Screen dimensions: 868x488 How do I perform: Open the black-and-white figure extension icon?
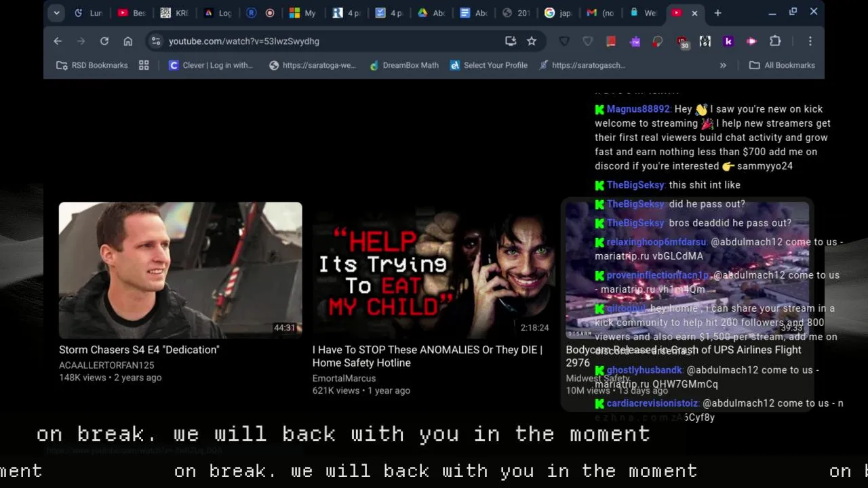click(x=705, y=41)
